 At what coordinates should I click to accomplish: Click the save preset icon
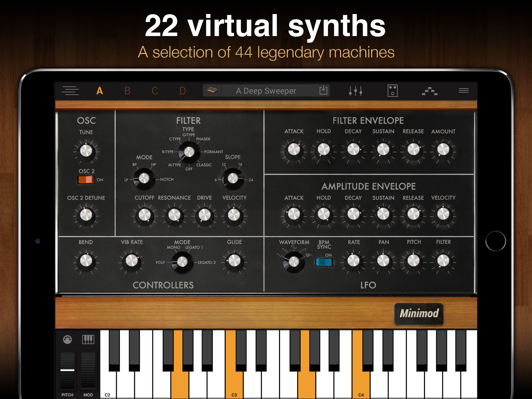323,90
